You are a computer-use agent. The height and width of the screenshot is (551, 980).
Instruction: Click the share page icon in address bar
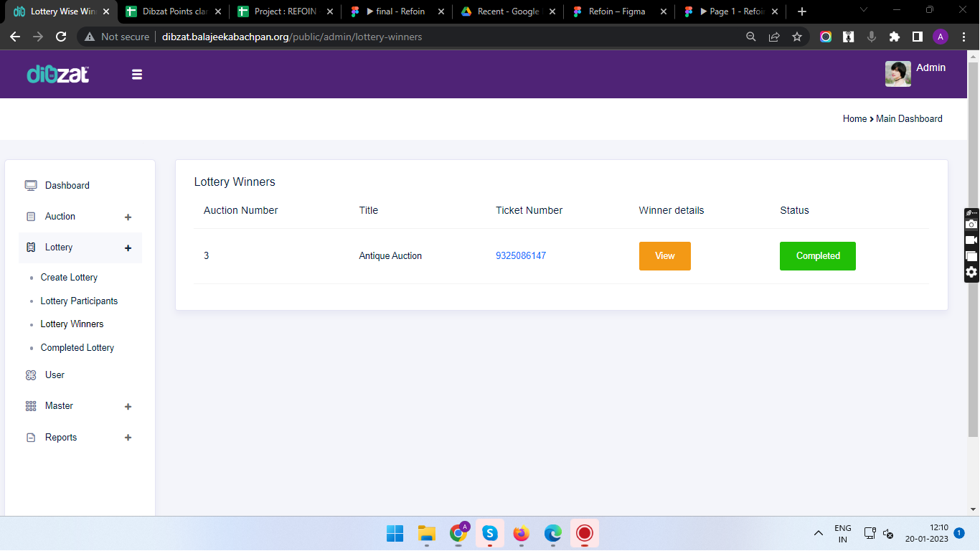(x=774, y=37)
